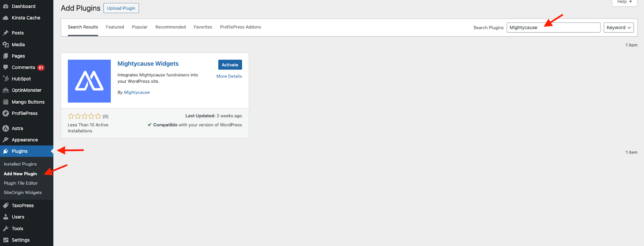
Task: Open Installed Plugins submenu item
Action: 20,164
